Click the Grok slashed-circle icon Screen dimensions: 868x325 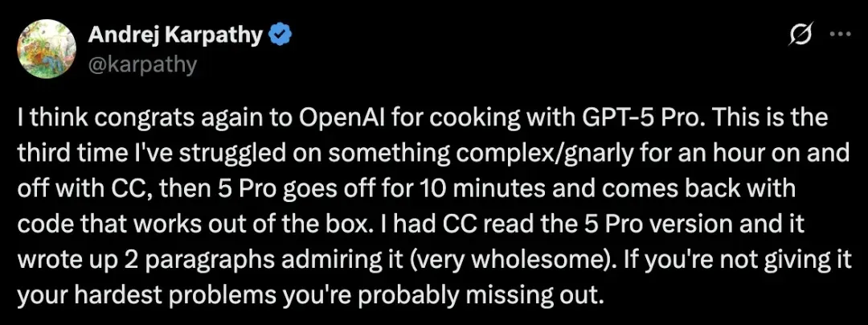coord(803,35)
